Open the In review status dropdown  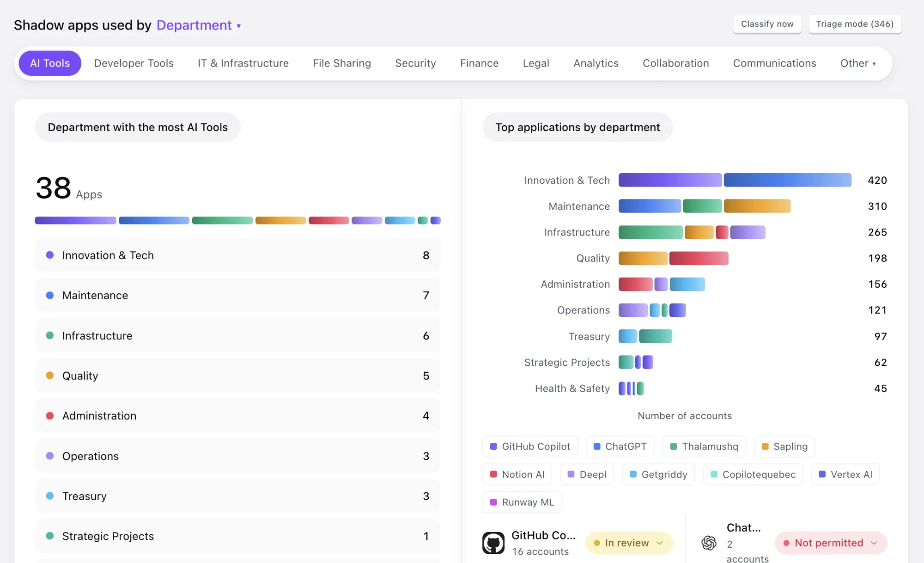click(x=629, y=543)
